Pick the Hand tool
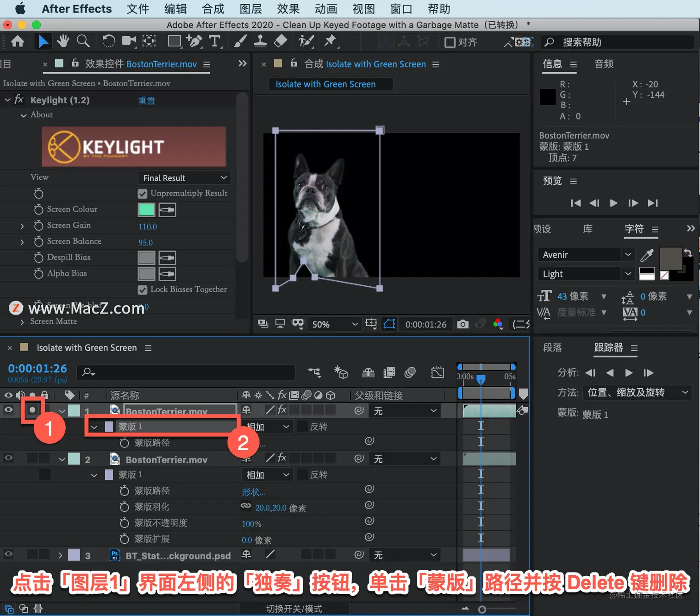Image resolution: width=700 pixels, height=616 pixels. pos(62,42)
